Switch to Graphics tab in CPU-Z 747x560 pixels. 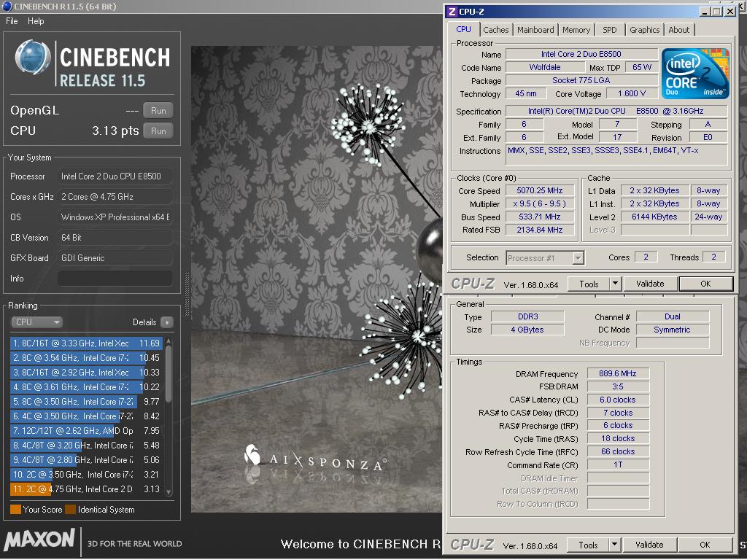pos(645,29)
